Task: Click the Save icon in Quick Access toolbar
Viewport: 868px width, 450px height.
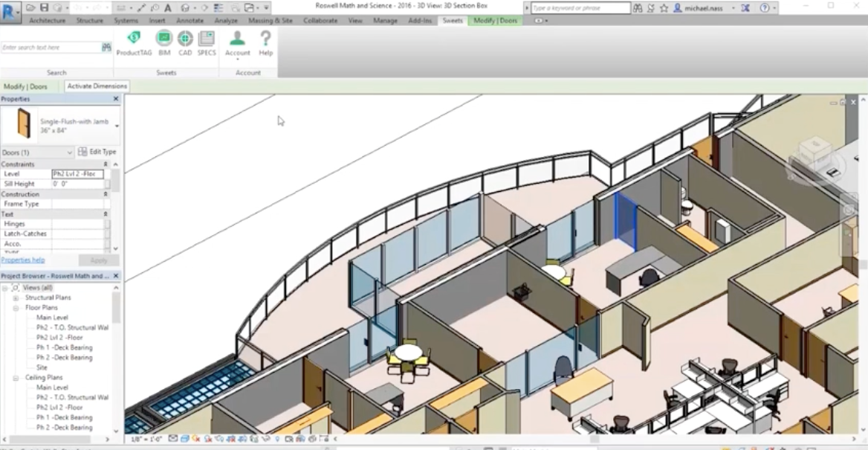Action: [45, 8]
